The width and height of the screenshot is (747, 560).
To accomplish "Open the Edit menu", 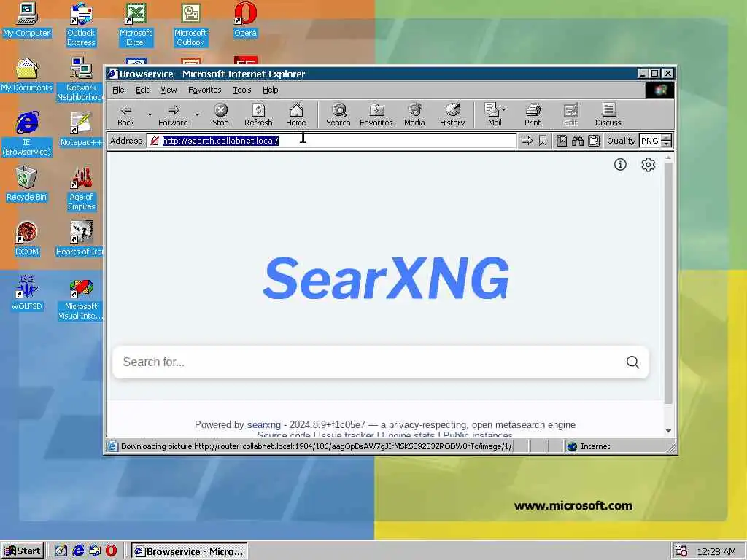I will (x=142, y=90).
